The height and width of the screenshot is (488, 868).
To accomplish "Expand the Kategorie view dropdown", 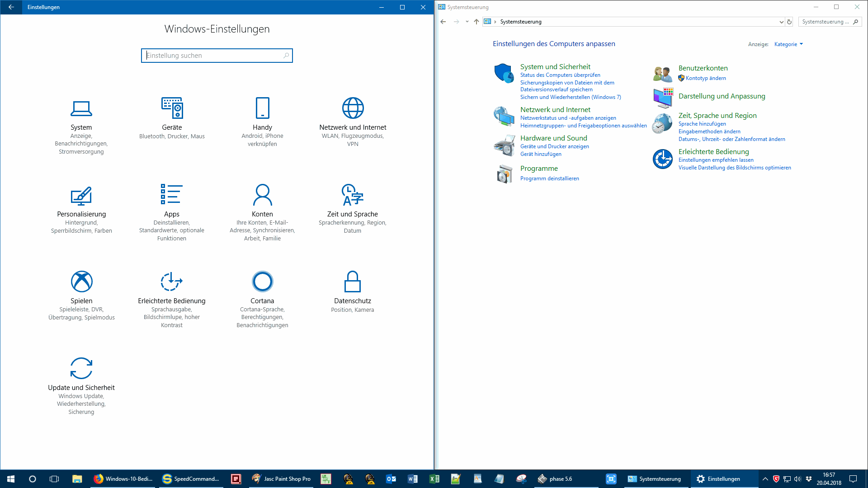I will tap(788, 44).
